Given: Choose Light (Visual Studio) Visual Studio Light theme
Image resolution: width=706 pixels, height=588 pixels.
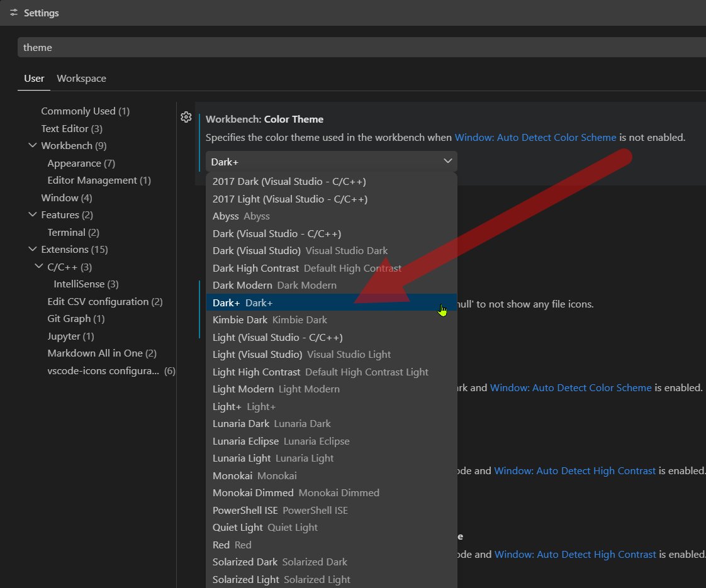Looking at the screenshot, I should 332,355.
